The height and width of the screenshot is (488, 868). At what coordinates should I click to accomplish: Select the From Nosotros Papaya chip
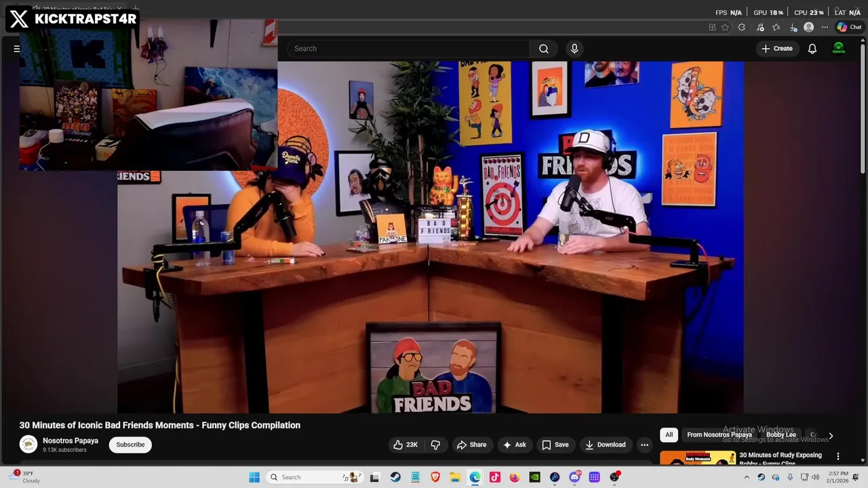[719, 435]
